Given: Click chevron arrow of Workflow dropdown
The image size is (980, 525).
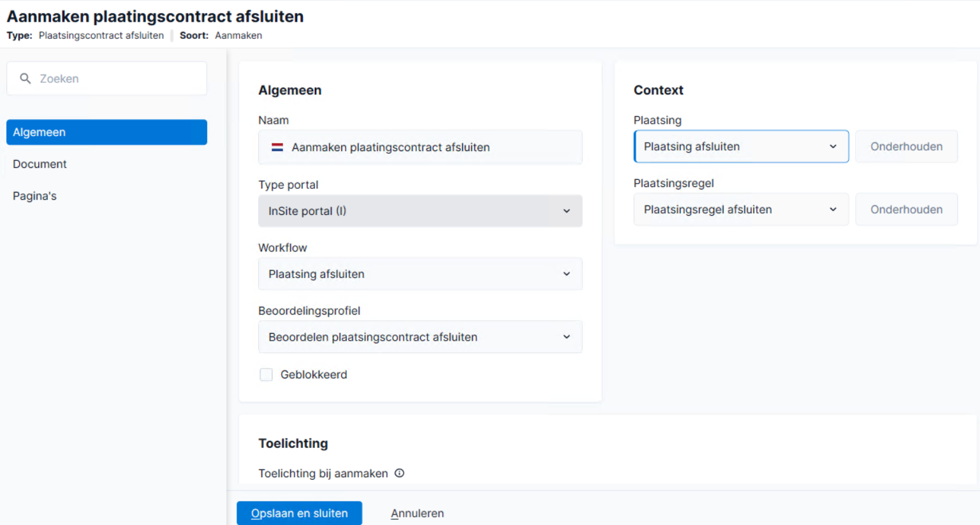Looking at the screenshot, I should pyautogui.click(x=566, y=274).
